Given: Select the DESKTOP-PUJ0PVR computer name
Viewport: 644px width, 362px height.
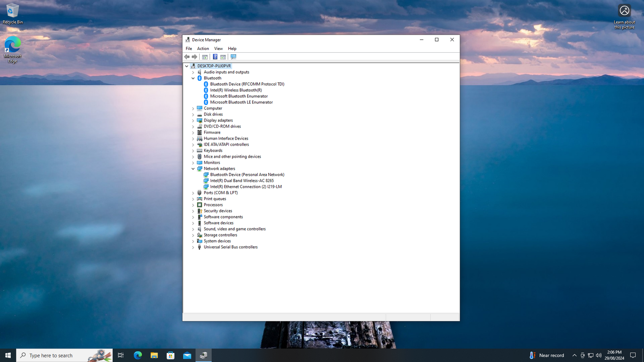Looking at the screenshot, I should [x=214, y=66].
